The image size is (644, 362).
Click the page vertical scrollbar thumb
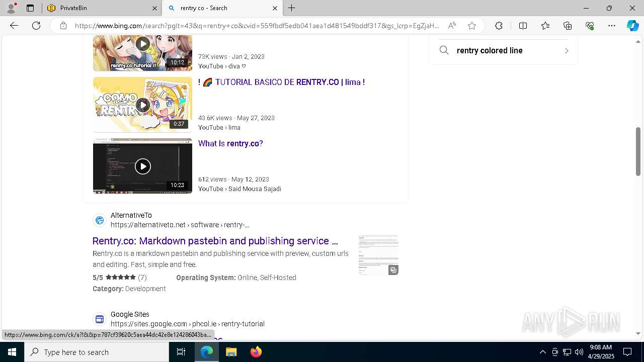coord(638,151)
